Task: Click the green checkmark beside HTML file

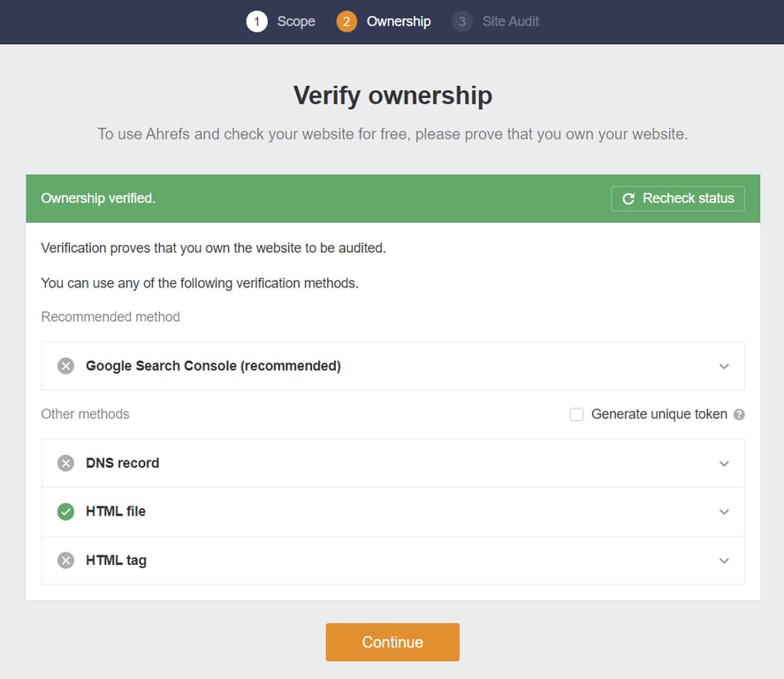Action: coord(65,511)
